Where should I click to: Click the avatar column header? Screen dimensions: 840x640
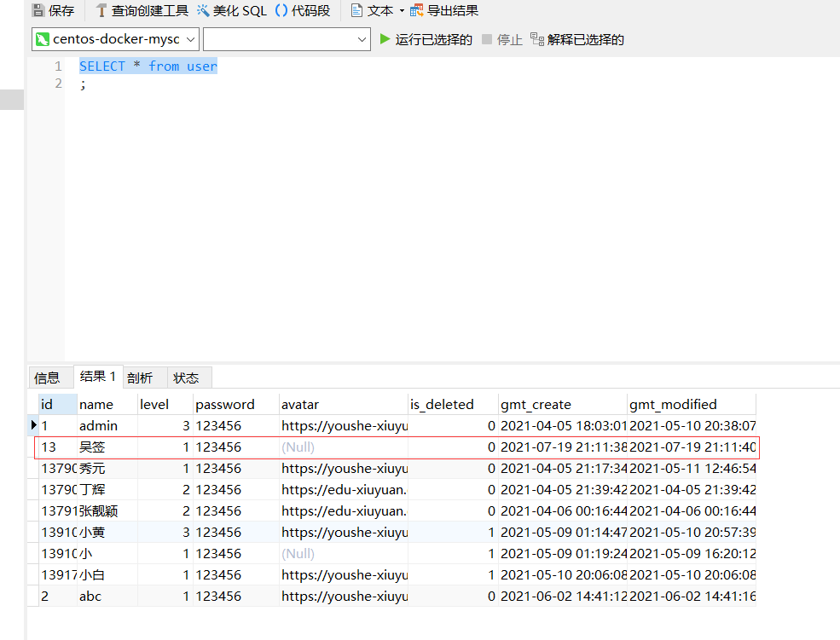344,405
